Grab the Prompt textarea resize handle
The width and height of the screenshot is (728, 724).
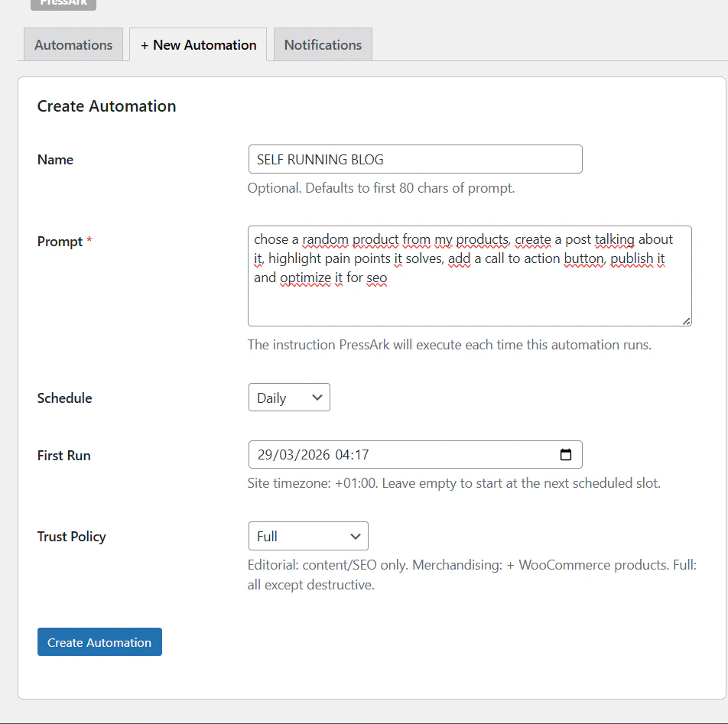click(x=686, y=321)
